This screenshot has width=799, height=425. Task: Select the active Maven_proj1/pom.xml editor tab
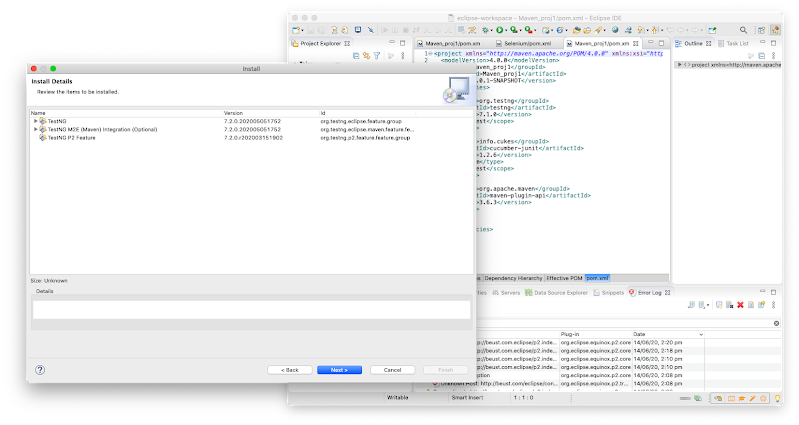click(601, 44)
